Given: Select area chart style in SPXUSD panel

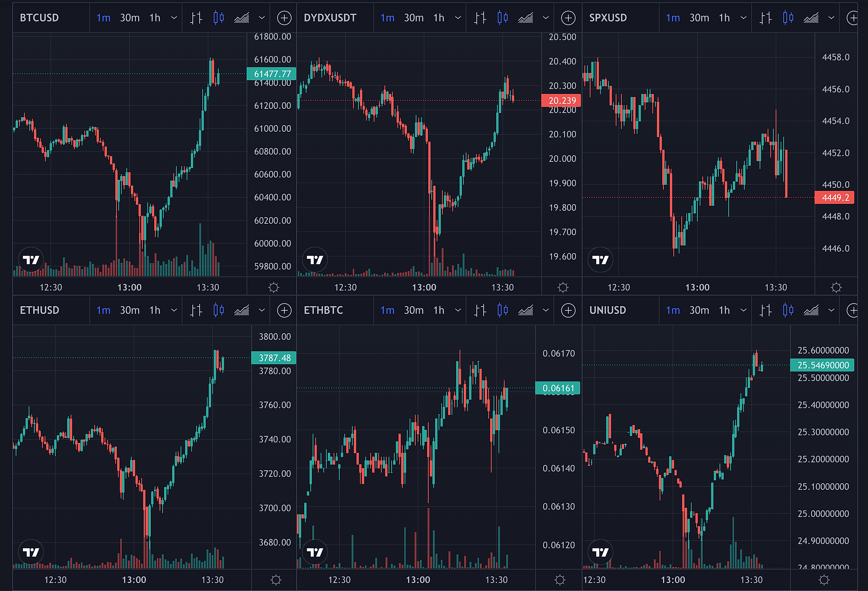Looking at the screenshot, I should 811,18.
